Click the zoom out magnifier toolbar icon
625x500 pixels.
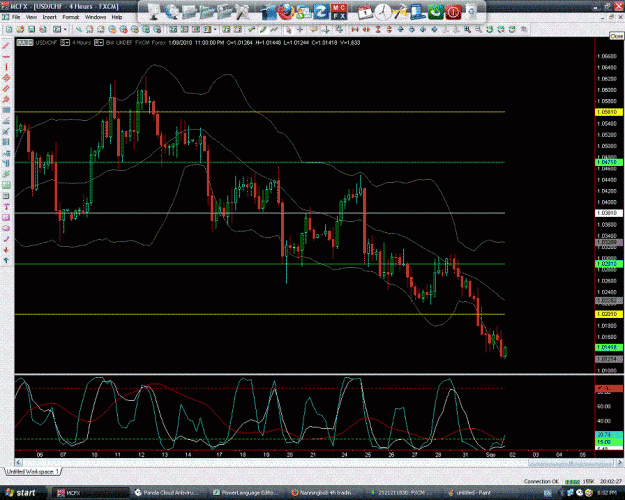click(478, 30)
